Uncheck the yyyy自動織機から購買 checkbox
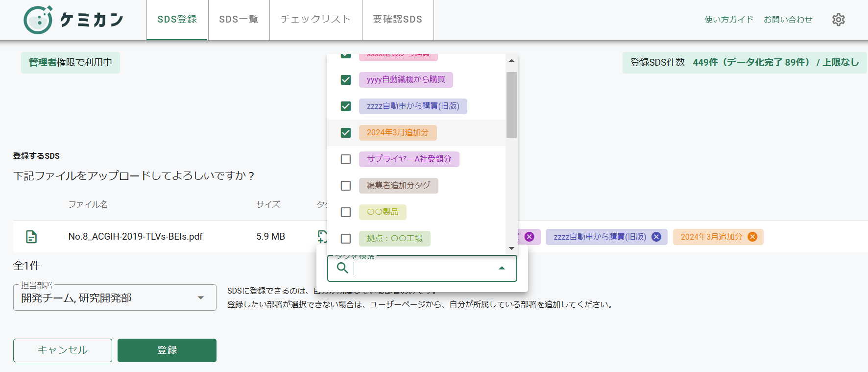The image size is (868, 372). coord(346,80)
